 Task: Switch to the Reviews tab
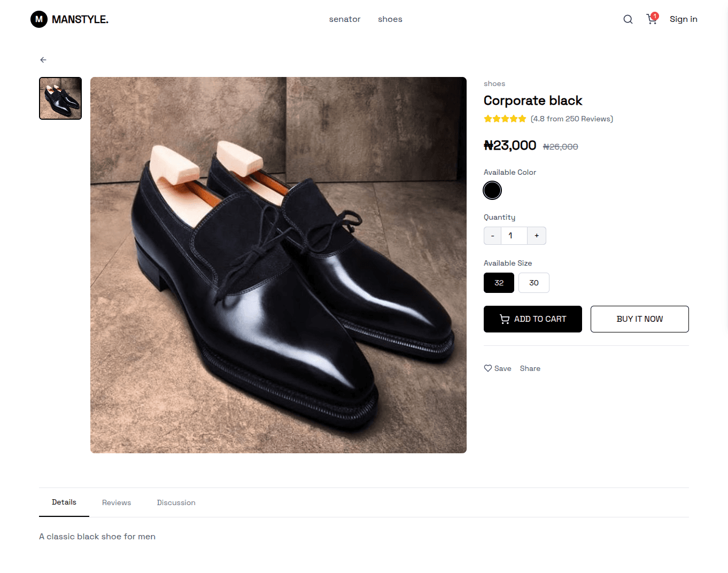tap(116, 502)
